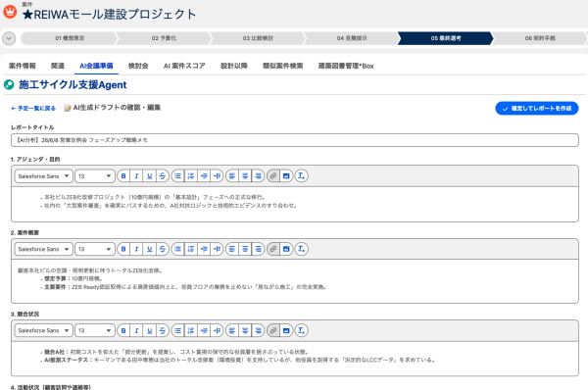Open the 類似案件検索 tab
This screenshot has height=390, width=588.
click(x=283, y=66)
